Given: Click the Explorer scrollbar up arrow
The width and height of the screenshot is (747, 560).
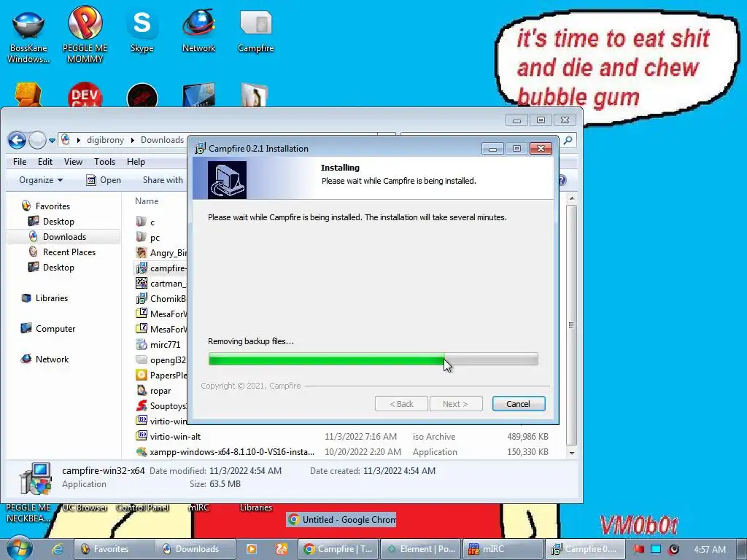Looking at the screenshot, I should pos(572,198).
